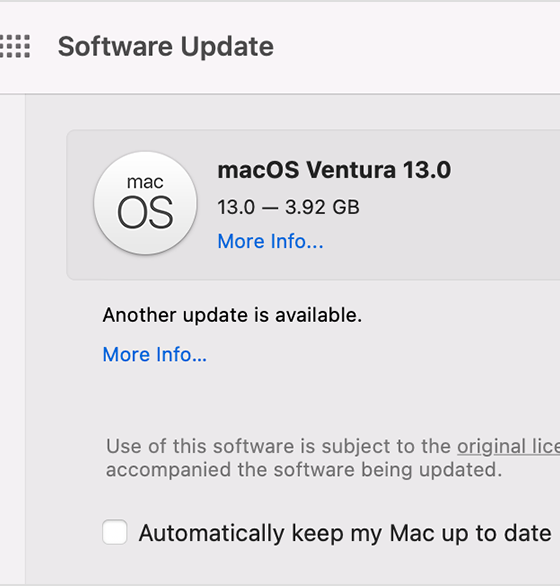Image resolution: width=560 pixels, height=586 pixels.
Task: Click the 'Automatically keep my Mac up to date' label
Action: coord(345,533)
